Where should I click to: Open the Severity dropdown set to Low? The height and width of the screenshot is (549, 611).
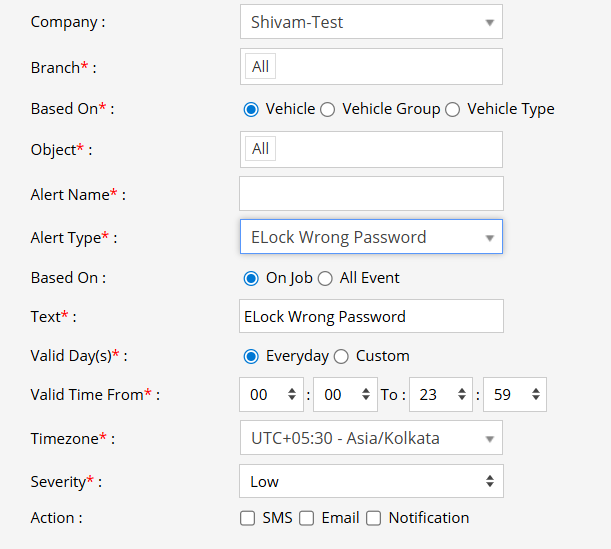pyautogui.click(x=371, y=481)
